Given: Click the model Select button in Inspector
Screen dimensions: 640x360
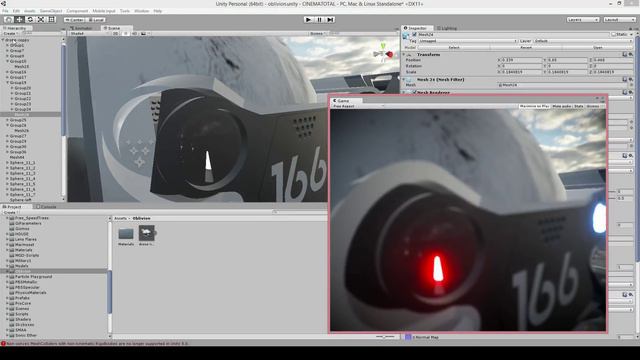Looking at the screenshot, I should pyautogui.click(x=454, y=48).
